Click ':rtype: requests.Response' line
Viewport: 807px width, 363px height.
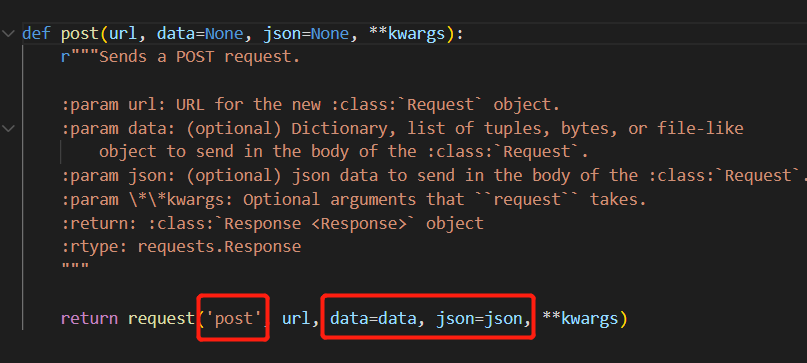(x=181, y=247)
